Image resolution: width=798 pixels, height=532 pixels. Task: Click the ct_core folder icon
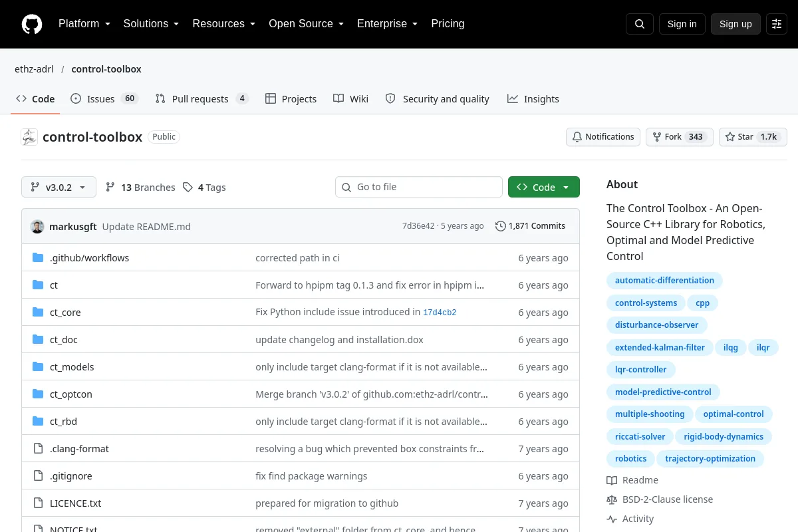pos(38,312)
